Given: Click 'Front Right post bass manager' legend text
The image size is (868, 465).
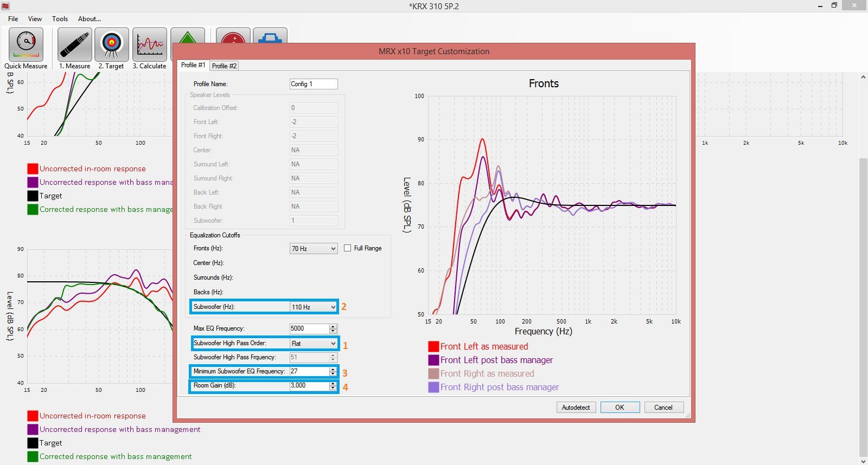Looking at the screenshot, I should (x=500, y=387).
